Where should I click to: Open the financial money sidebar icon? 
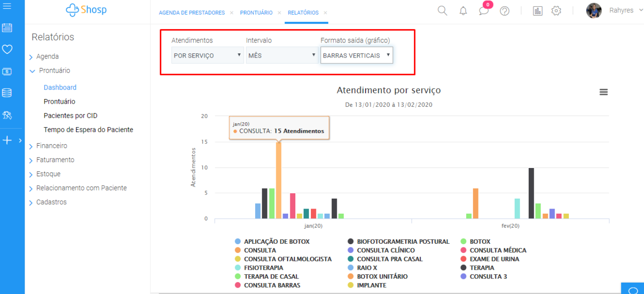point(7,71)
